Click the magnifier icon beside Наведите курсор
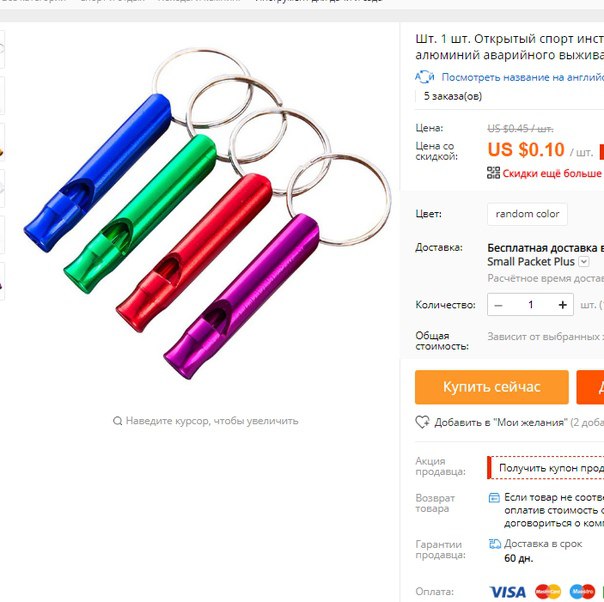The height and width of the screenshot is (602, 604). pos(117,421)
